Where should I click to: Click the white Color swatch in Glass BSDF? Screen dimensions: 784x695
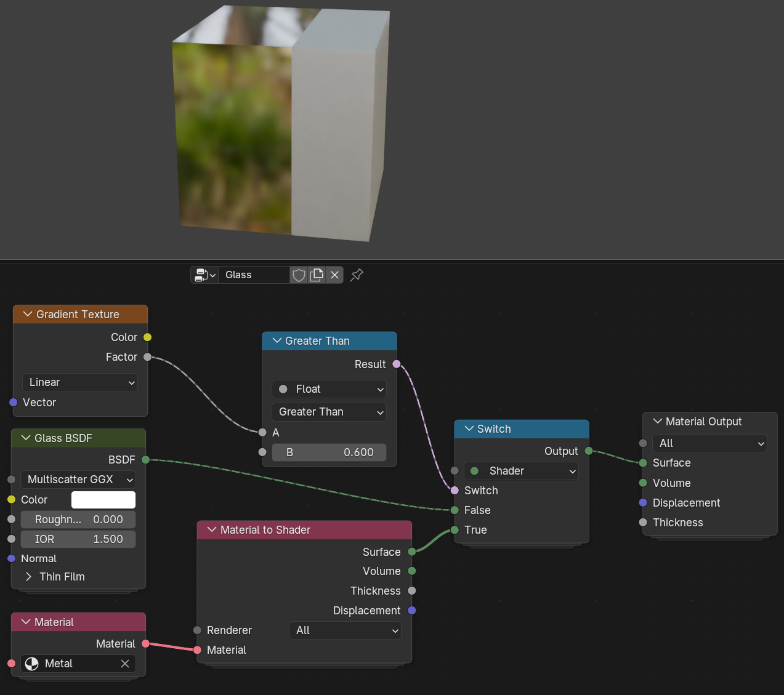(x=103, y=500)
